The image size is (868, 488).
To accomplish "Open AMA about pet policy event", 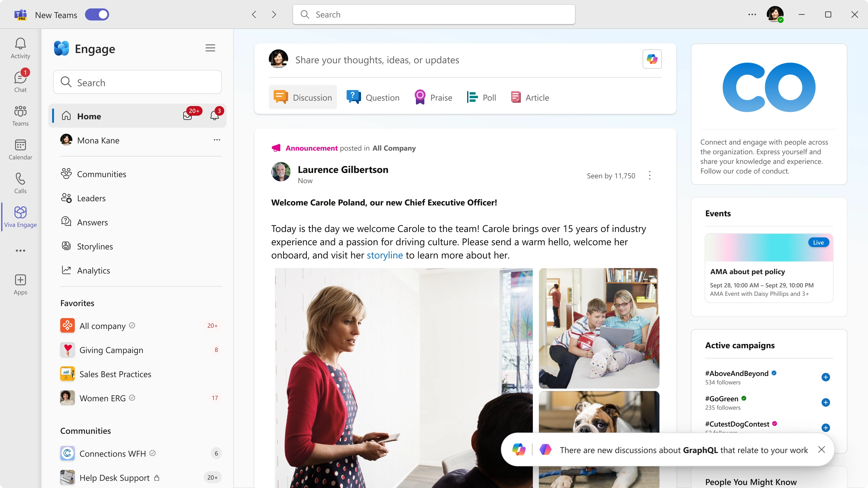I will click(769, 268).
